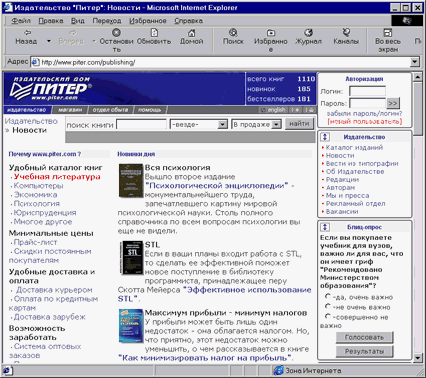Go home via Домой icon
The width and height of the screenshot is (426, 378).
192,33
